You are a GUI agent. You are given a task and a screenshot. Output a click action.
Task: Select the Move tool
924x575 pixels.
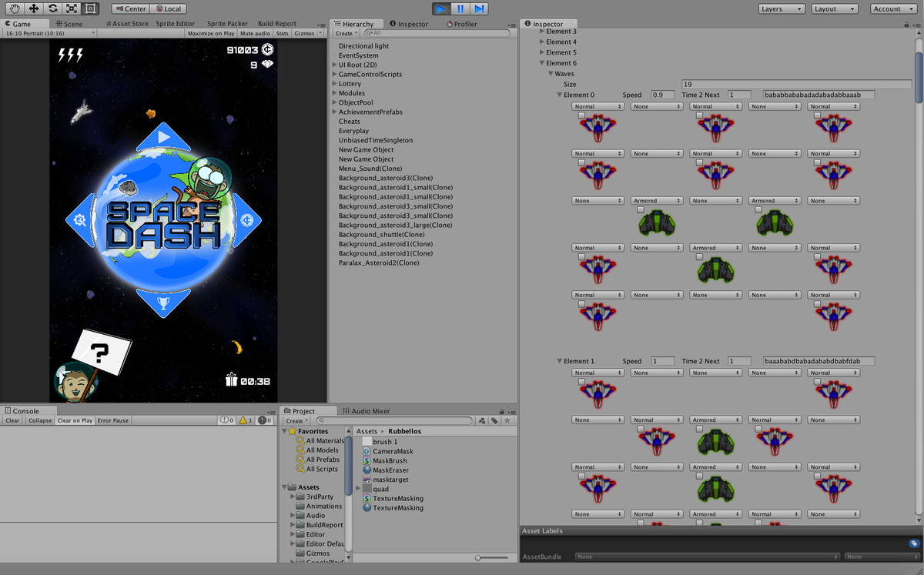point(34,8)
